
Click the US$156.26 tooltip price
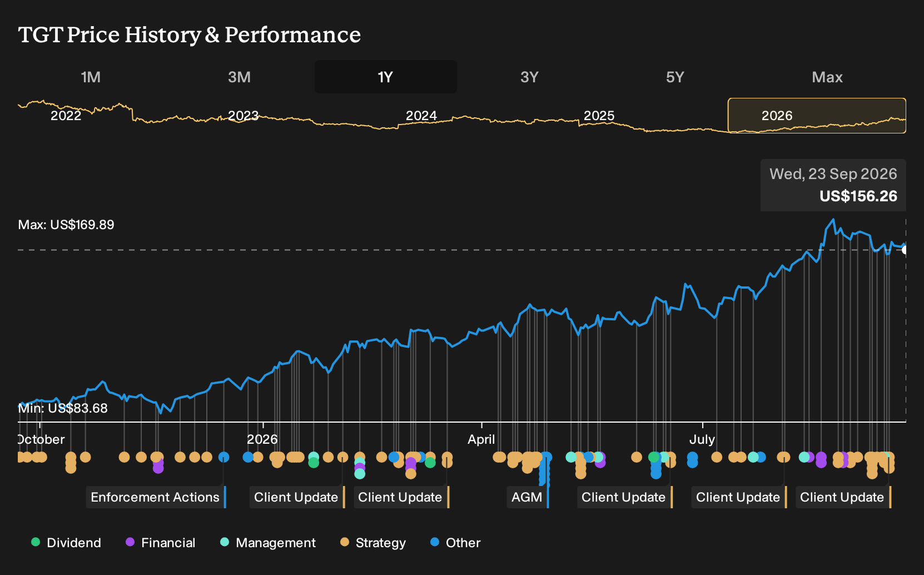(858, 196)
